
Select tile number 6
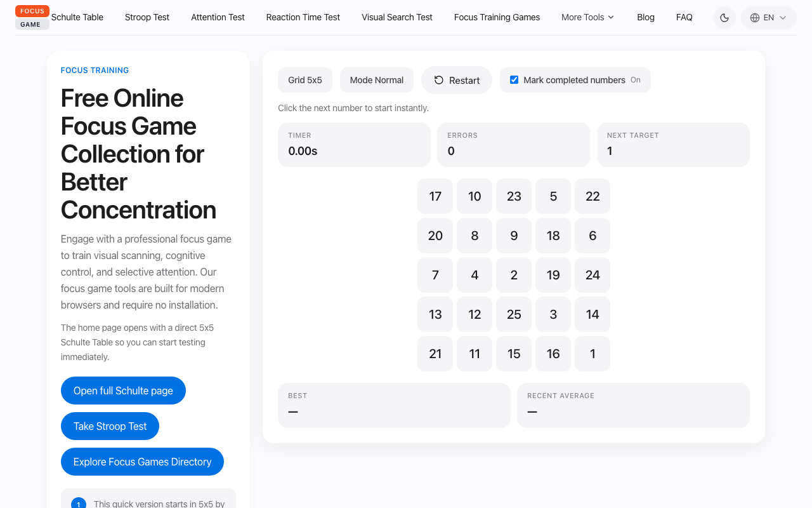(593, 236)
